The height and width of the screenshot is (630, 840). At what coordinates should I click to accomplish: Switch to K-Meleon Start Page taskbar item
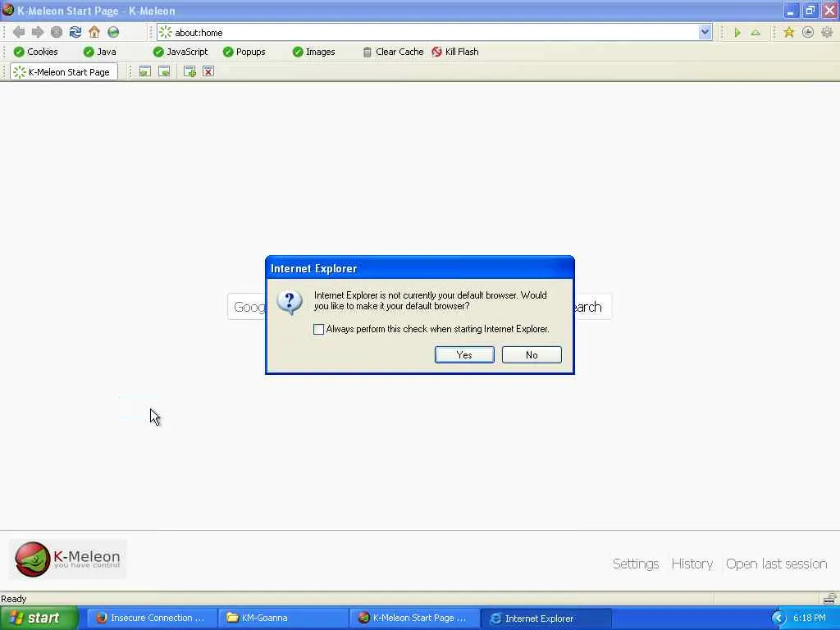(414, 619)
